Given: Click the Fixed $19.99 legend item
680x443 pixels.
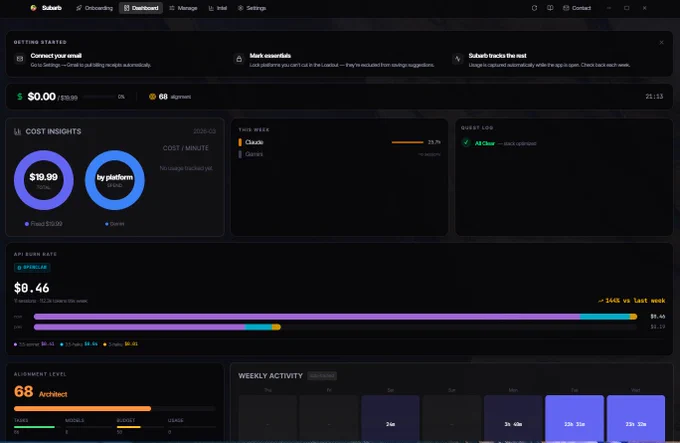Looking at the screenshot, I should (43, 224).
